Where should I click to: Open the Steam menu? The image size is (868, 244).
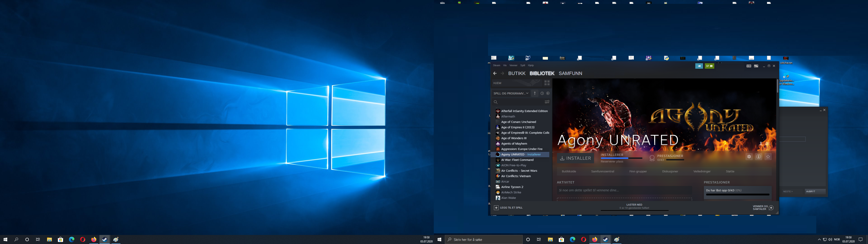point(497,65)
